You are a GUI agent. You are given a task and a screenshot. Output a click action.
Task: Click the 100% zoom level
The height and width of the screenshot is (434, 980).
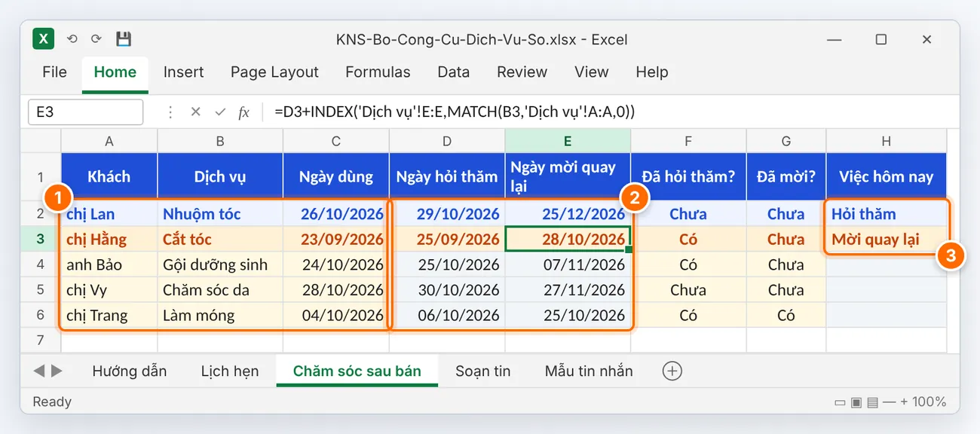pyautogui.click(x=929, y=402)
